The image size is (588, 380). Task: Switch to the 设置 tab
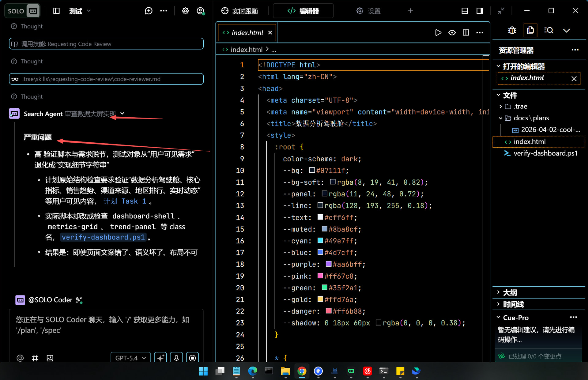[368, 11]
